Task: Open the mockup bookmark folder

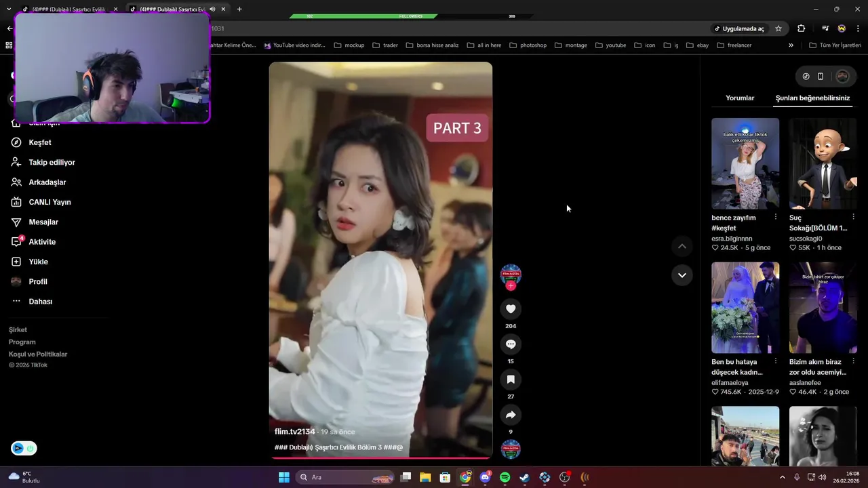Action: (349, 45)
